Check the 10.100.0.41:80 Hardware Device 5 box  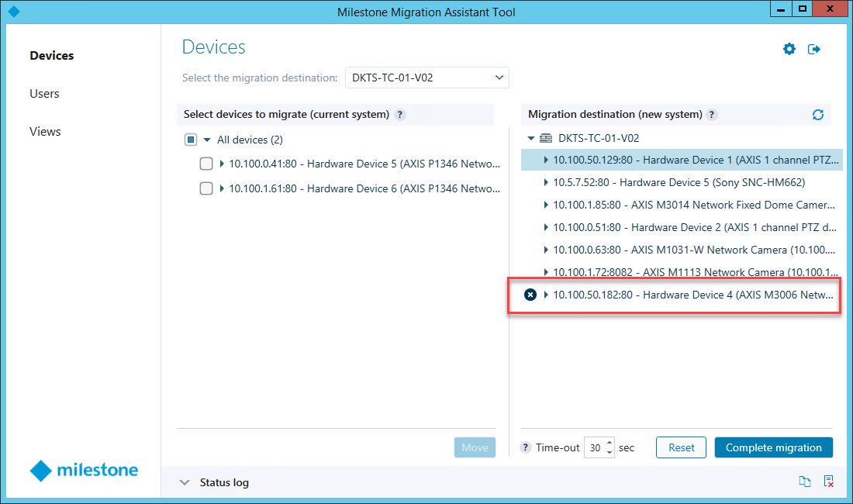[x=206, y=164]
